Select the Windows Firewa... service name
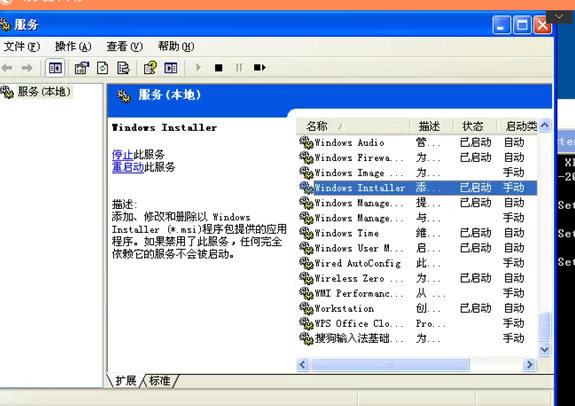 click(359, 158)
